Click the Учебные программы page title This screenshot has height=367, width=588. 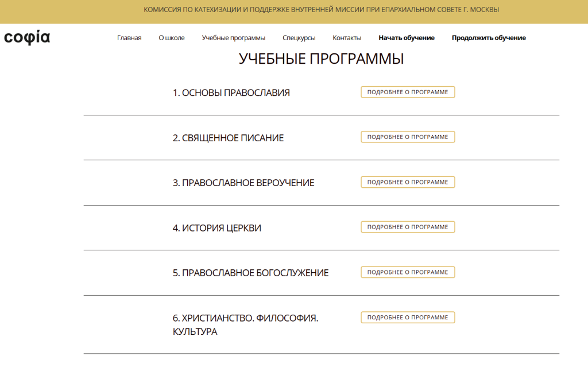(x=322, y=59)
